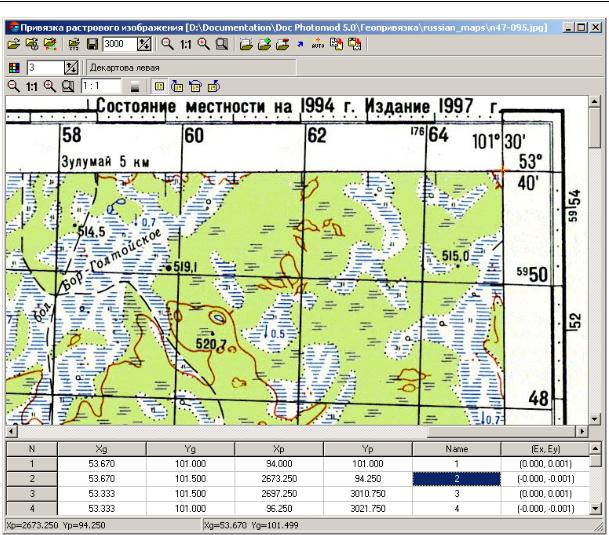Click the folder icon labeled 2T2
This screenshot has height=535, width=609.
pos(74,44)
